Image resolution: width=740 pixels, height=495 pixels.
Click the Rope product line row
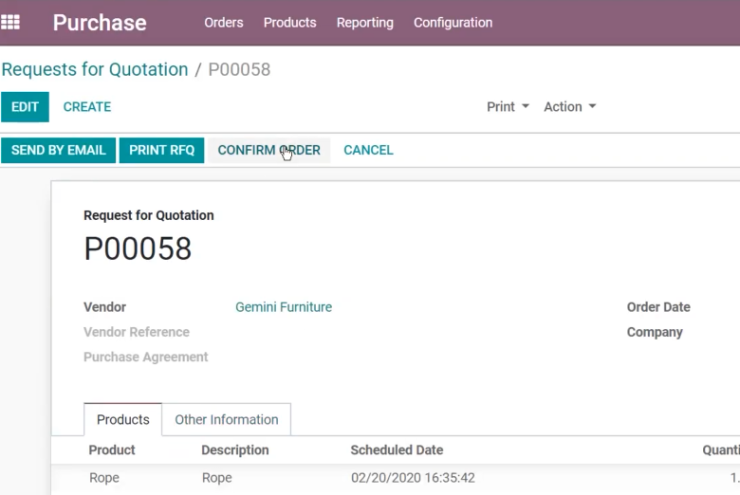[395, 478]
